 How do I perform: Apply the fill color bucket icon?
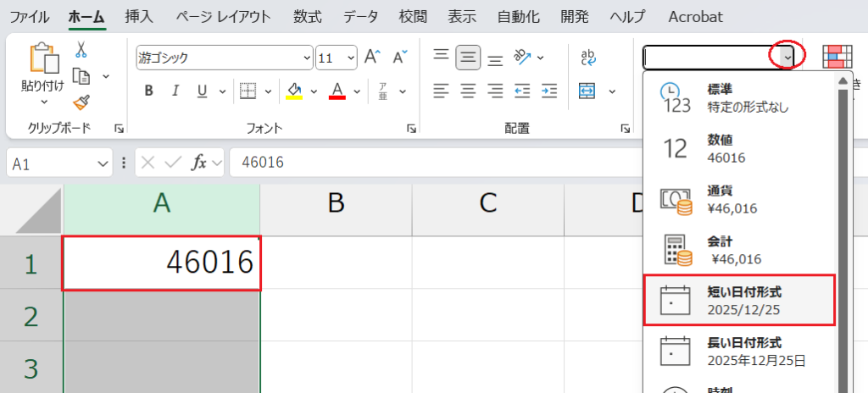[x=294, y=91]
